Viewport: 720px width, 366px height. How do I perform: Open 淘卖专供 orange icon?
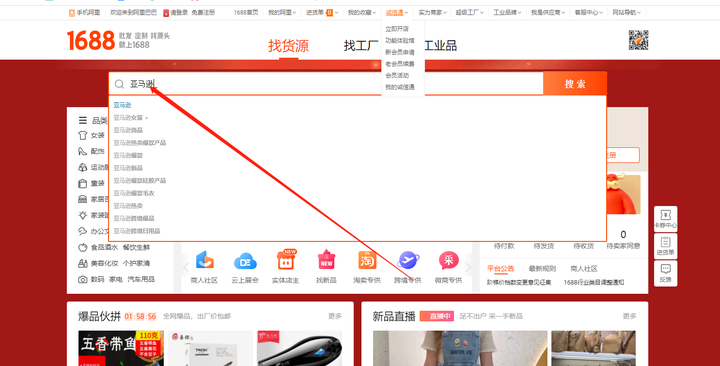367,260
